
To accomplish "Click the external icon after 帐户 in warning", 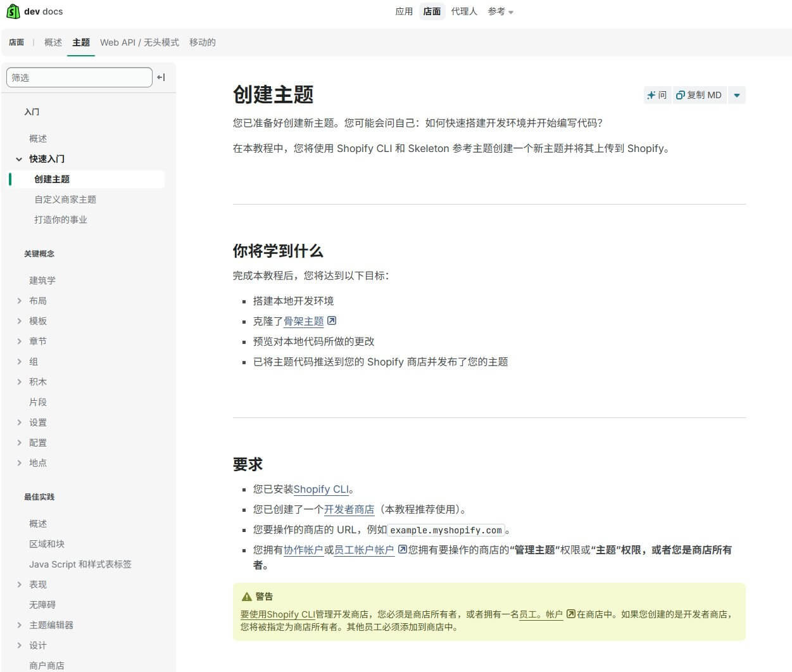I will (570, 614).
